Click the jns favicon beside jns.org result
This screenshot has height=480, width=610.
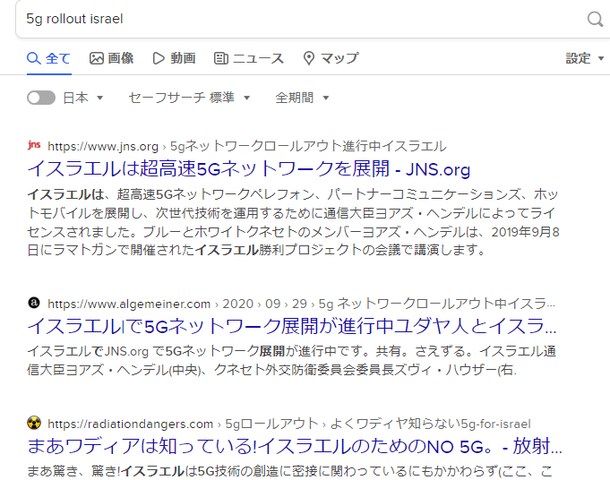(x=34, y=145)
